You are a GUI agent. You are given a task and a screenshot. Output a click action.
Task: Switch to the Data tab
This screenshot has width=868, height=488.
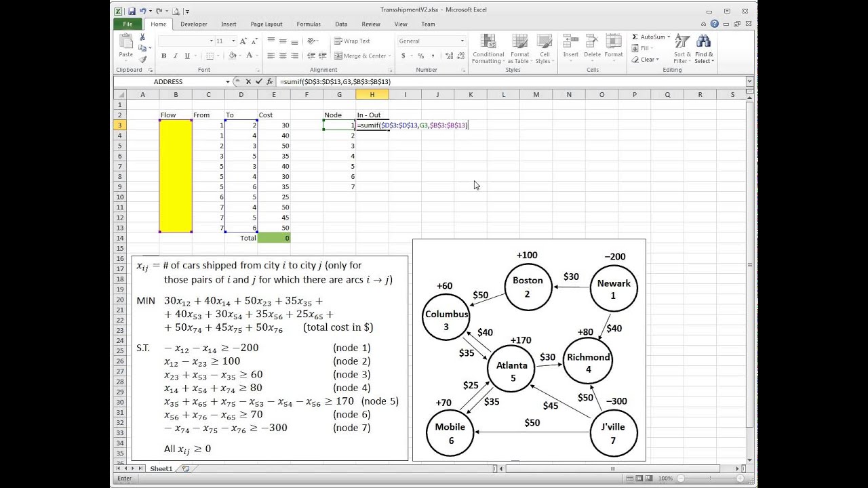click(341, 24)
